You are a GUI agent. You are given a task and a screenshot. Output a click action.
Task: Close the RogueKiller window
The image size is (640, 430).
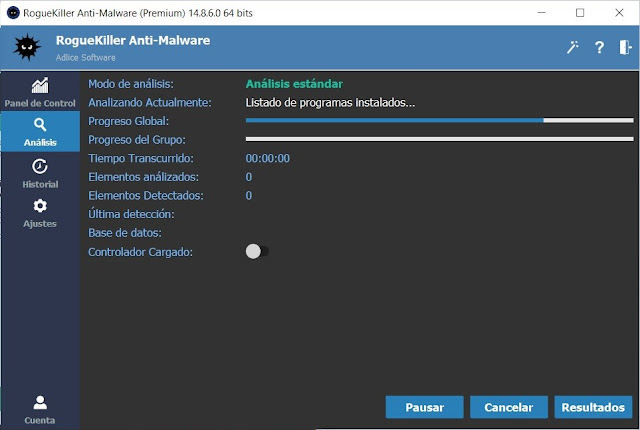coord(619,13)
